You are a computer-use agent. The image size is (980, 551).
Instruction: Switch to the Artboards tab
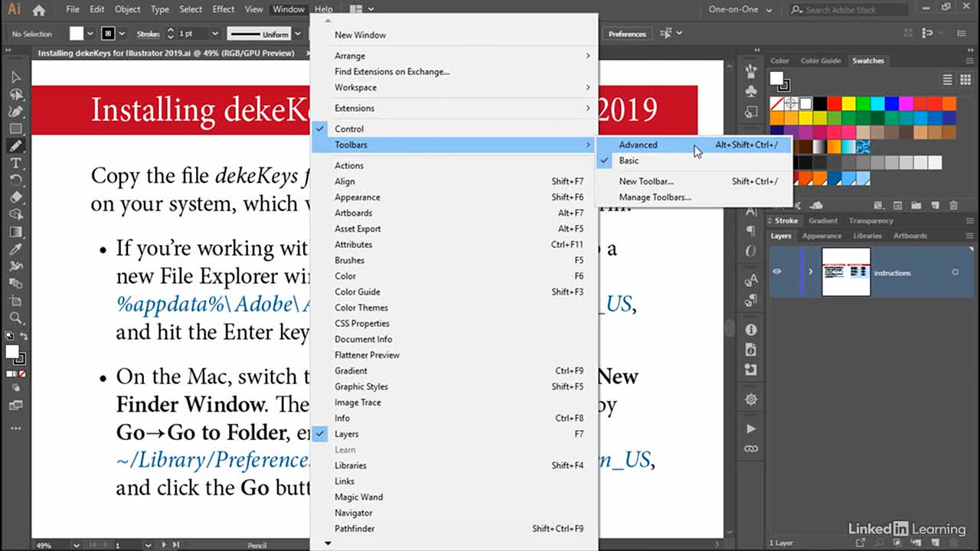[910, 236]
